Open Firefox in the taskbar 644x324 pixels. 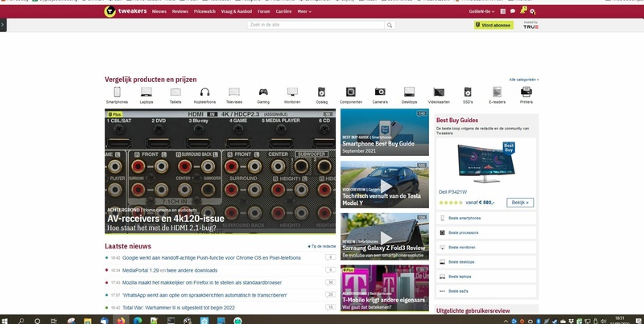point(121,321)
